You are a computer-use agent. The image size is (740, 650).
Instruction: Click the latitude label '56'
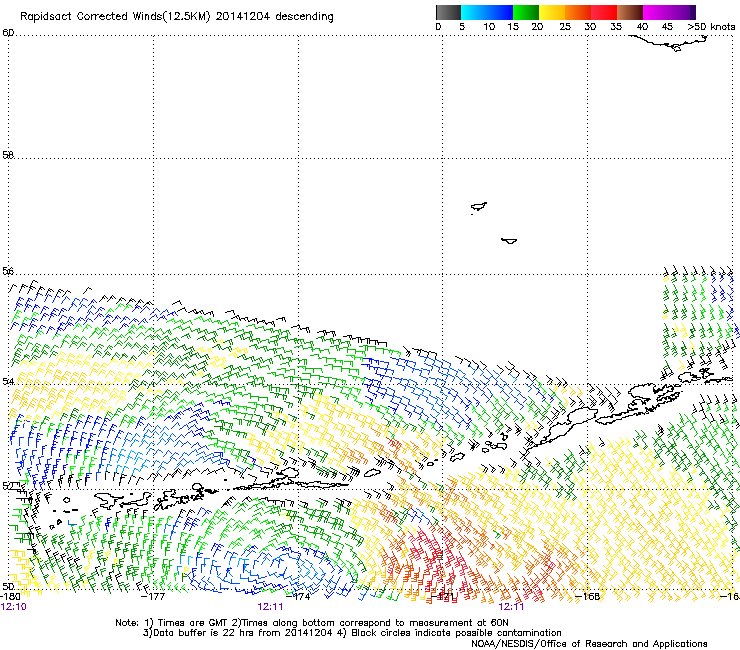[x=8, y=271]
